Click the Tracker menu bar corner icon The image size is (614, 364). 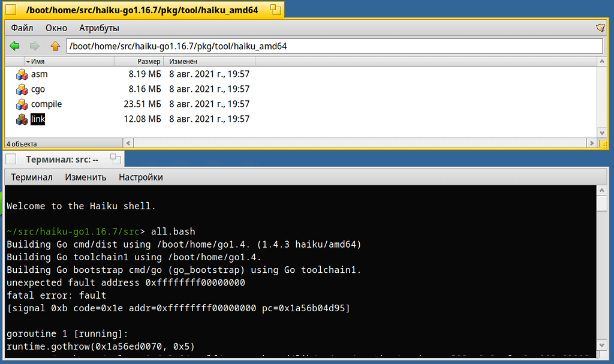click(x=600, y=28)
